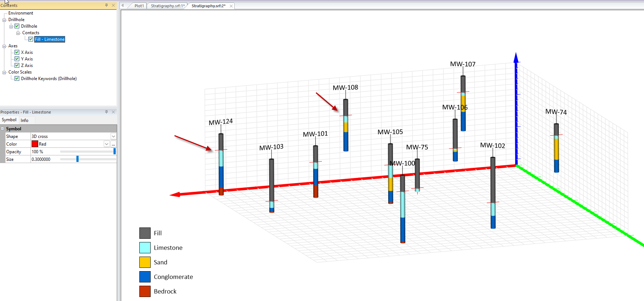
Task: Open the Shape dropdown showing 3D cross
Action: pos(113,136)
